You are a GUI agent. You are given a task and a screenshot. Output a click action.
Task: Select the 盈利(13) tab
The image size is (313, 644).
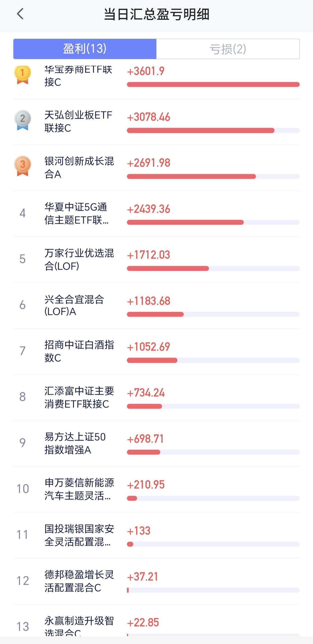(85, 49)
